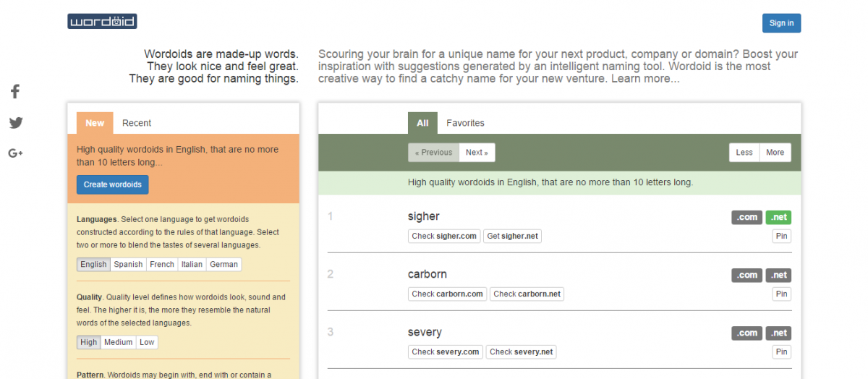Select Low quality level

(x=147, y=343)
